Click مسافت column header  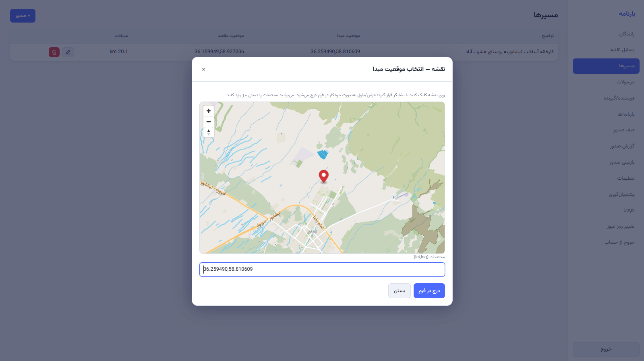(121, 36)
